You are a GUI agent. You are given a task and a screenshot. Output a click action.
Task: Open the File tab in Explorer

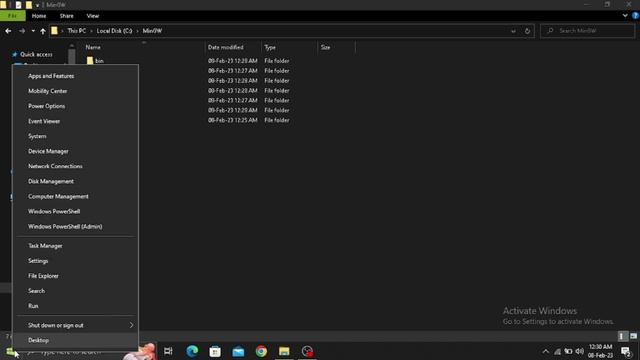(13, 16)
